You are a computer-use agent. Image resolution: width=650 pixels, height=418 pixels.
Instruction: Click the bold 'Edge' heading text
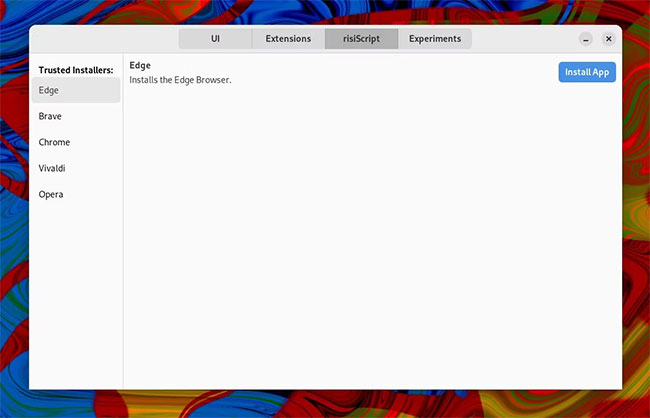click(x=140, y=66)
